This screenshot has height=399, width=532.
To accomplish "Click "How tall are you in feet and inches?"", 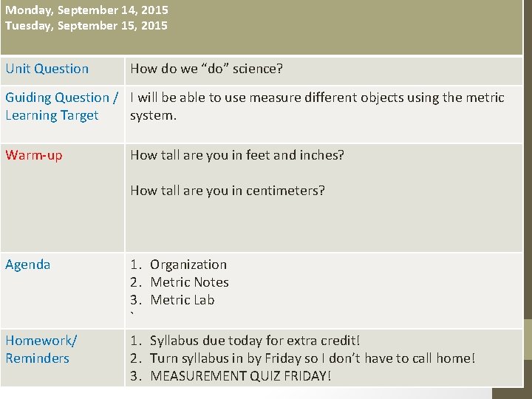I will [x=237, y=155].
